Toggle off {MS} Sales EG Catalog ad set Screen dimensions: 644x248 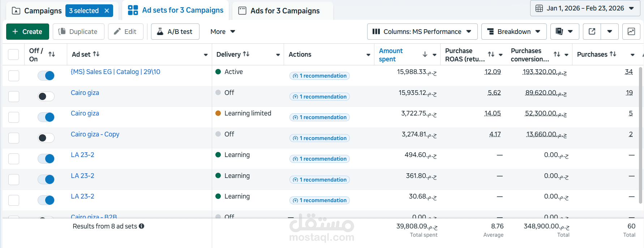click(46, 75)
